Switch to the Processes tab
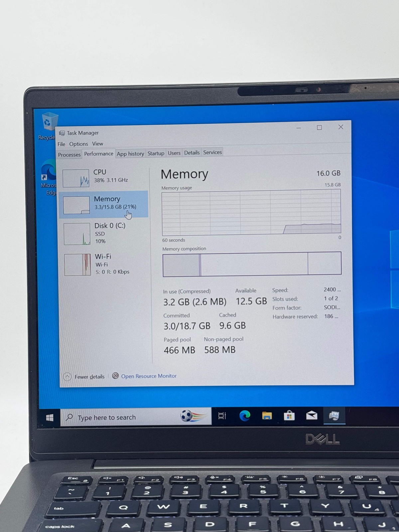This screenshot has width=399, height=532. tap(69, 155)
